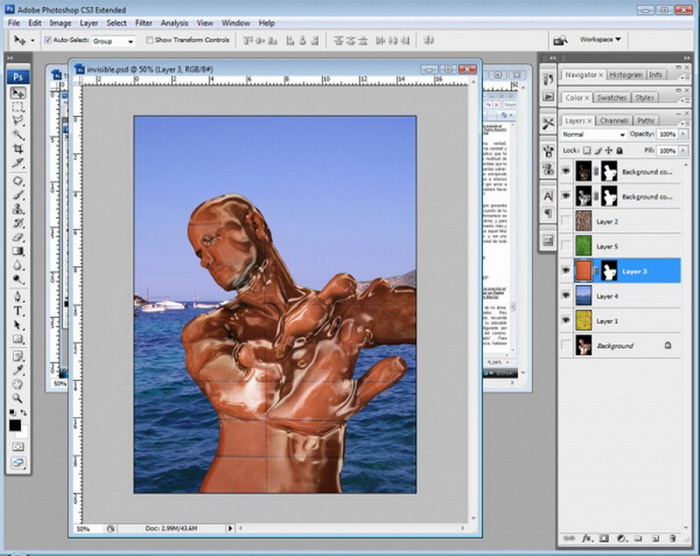This screenshot has width=700, height=556.
Task: Hide Layer 4 eye icon
Action: coord(566,296)
